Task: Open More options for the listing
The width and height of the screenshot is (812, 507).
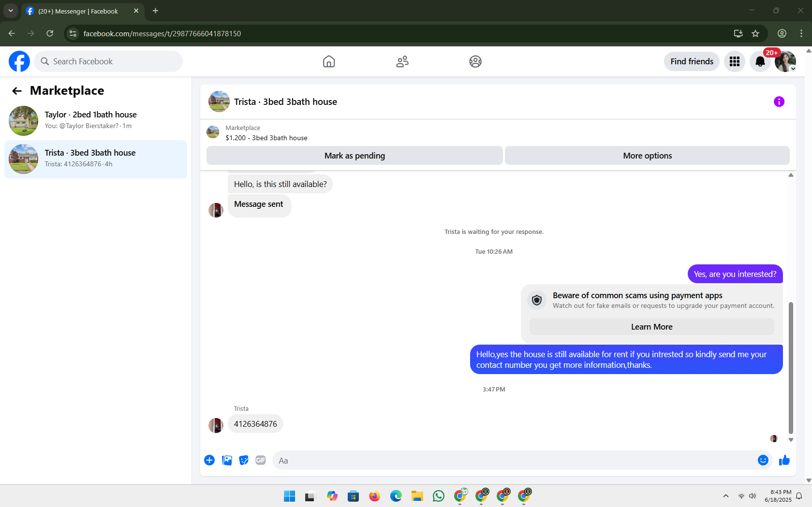Action: pos(648,156)
